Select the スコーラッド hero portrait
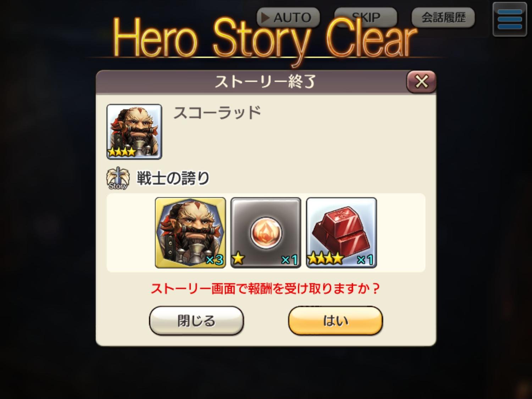The width and height of the screenshot is (532, 399). 134,132
